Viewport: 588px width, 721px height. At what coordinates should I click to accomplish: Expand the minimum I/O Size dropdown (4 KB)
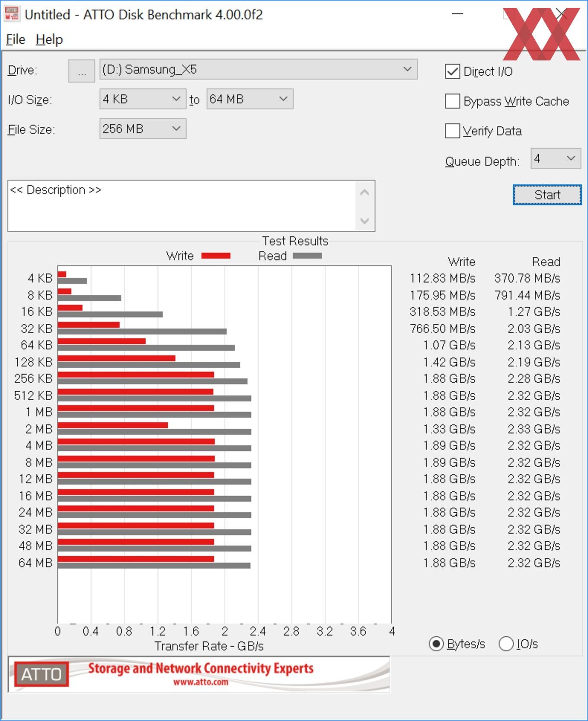143,99
